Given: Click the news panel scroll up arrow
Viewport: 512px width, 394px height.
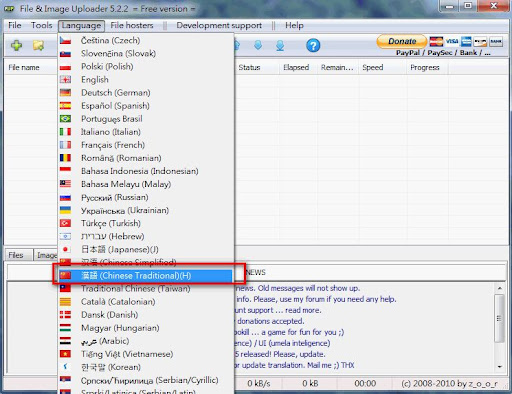Looking at the screenshot, I should tap(500, 288).
